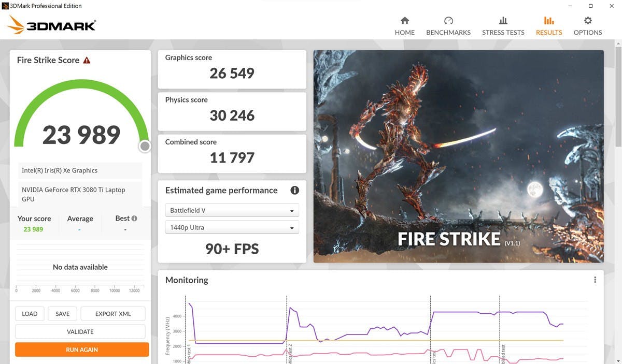Click the Fire Strike preview image
Image resolution: width=622 pixels, height=364 pixels.
458,156
